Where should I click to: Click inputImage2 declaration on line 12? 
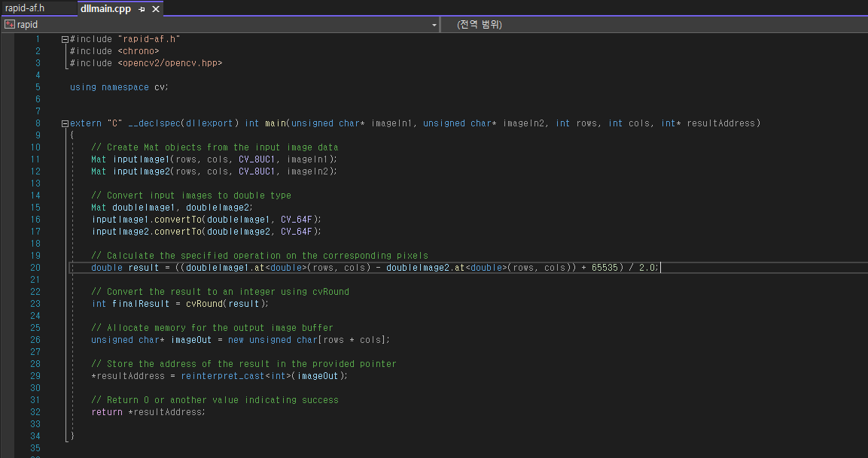[x=141, y=171]
